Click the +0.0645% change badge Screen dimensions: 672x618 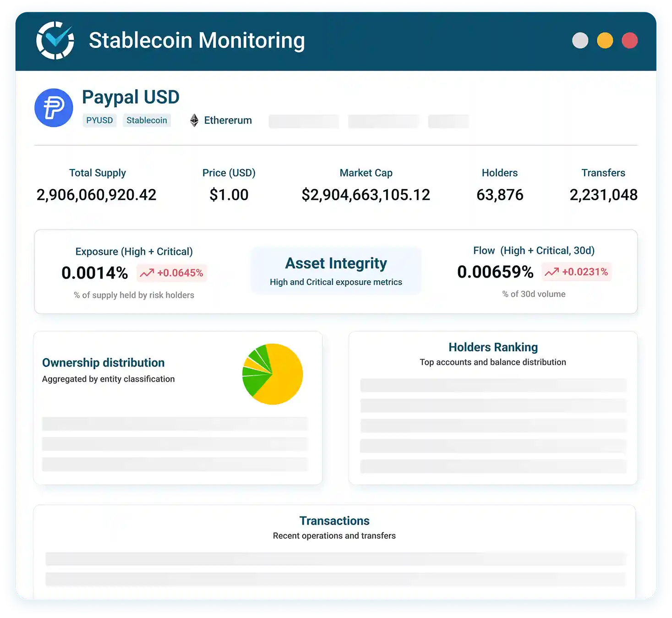point(172,273)
